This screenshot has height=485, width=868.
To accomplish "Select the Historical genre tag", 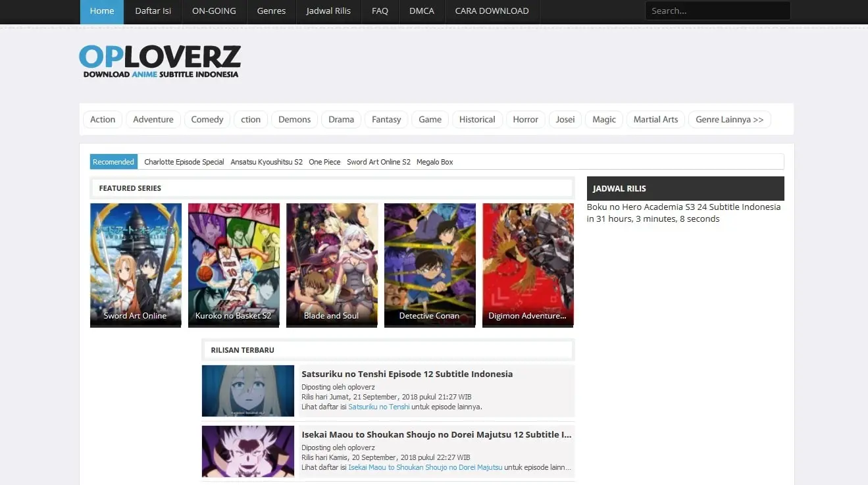I will coord(477,119).
